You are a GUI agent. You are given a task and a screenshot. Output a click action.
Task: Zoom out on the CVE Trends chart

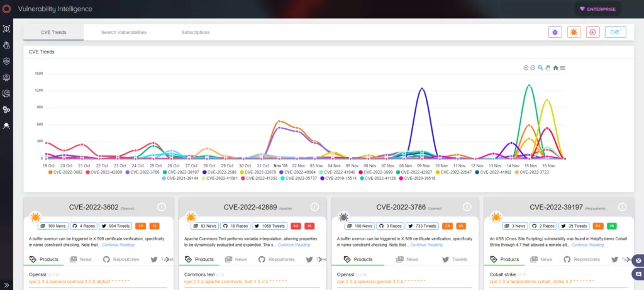[533, 68]
